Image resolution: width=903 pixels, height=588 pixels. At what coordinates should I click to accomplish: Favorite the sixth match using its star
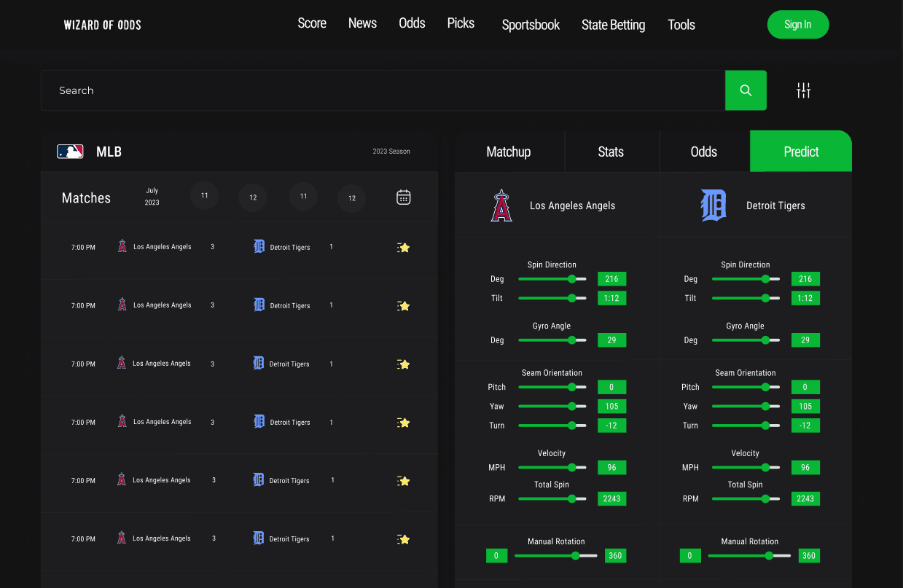(x=403, y=539)
